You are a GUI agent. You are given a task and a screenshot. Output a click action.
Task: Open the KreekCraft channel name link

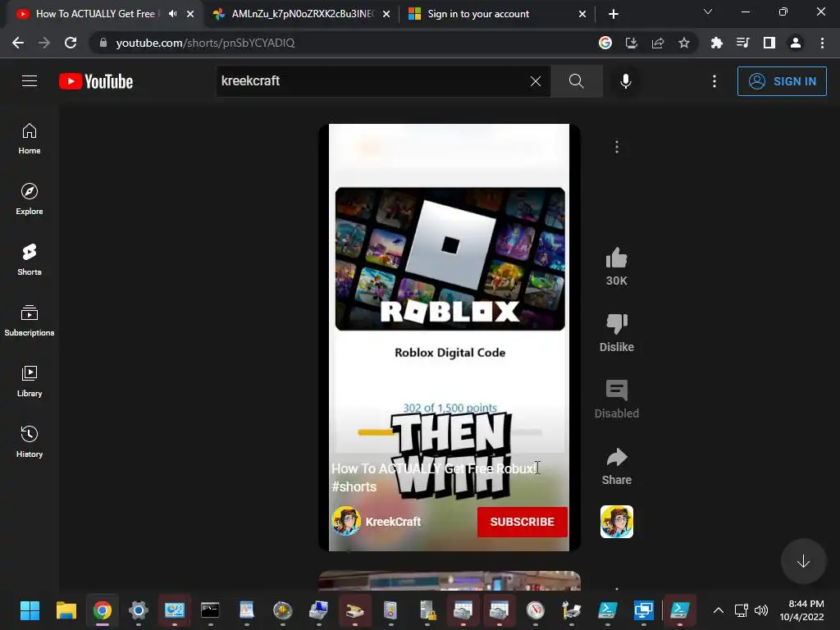[x=393, y=522]
